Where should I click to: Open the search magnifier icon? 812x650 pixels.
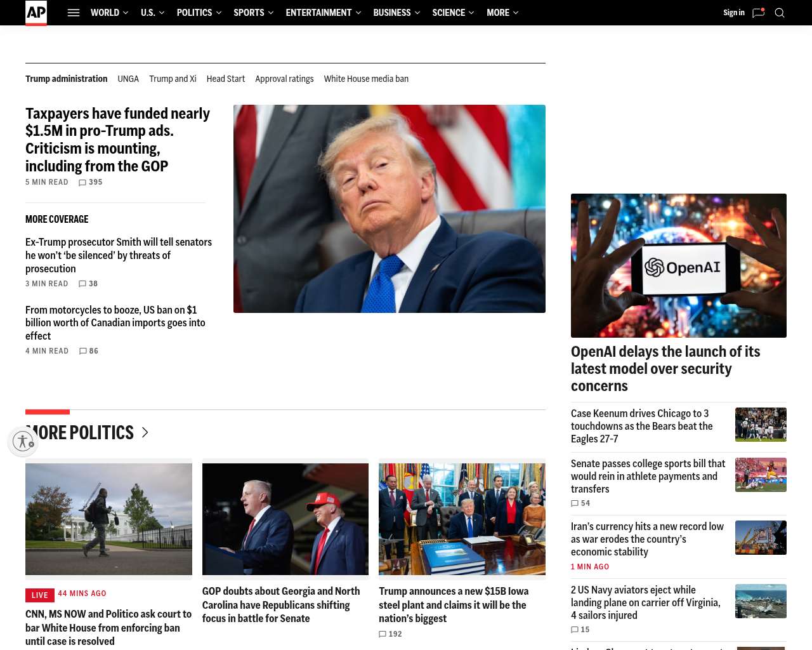coord(780,13)
